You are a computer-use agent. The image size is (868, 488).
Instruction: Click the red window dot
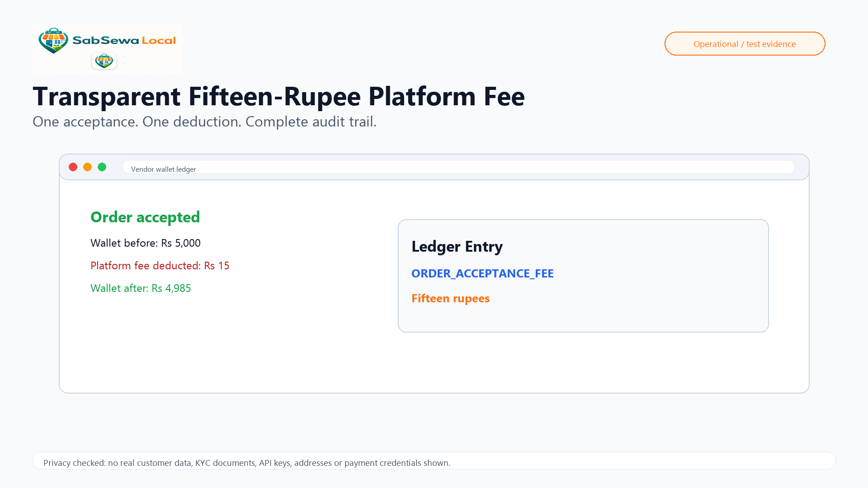(73, 167)
